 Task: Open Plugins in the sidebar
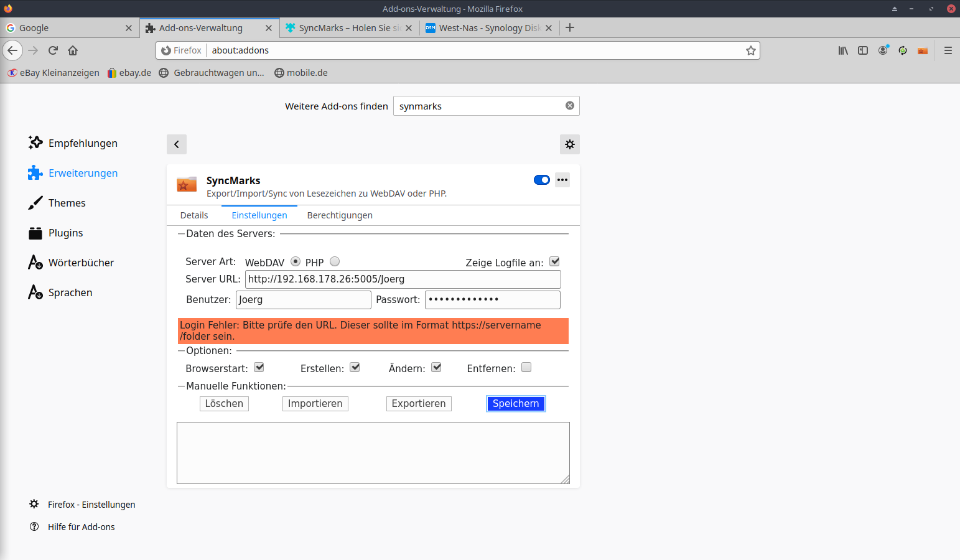click(56, 233)
